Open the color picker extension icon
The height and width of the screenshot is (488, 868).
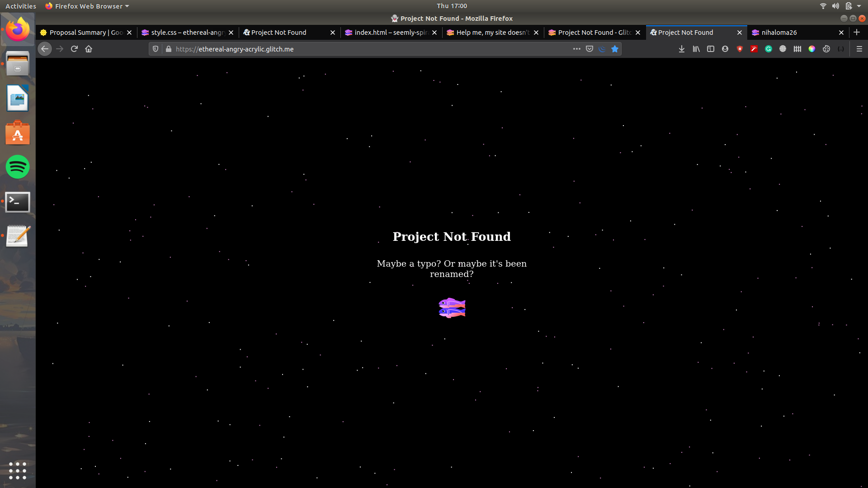tap(812, 49)
